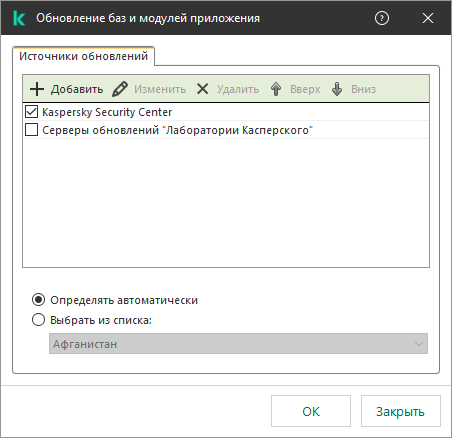Uncheck the Kaspersky Security Center checkbox
This screenshot has height=438, width=452.
[31, 112]
